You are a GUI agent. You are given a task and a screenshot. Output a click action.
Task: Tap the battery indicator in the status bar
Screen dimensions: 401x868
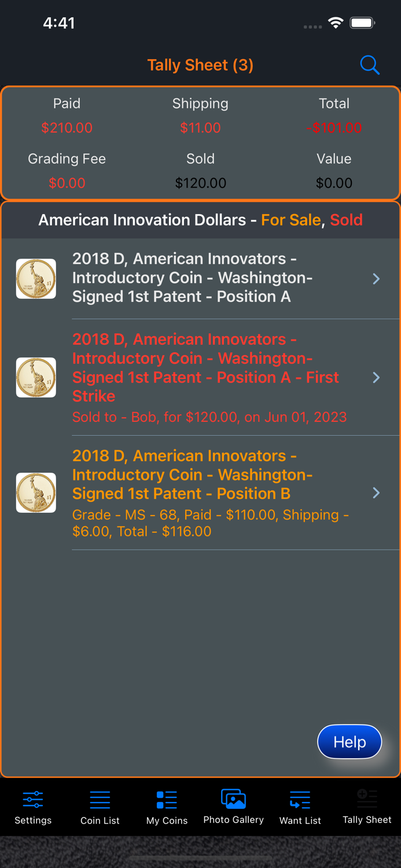[363, 23]
